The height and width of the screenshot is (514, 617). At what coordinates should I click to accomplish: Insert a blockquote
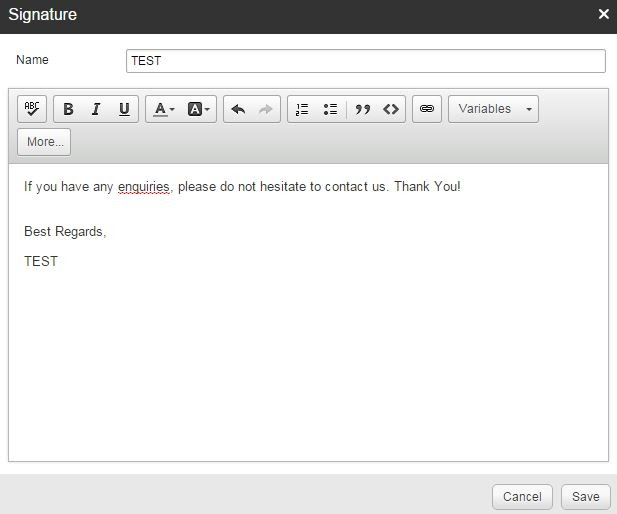(362, 109)
